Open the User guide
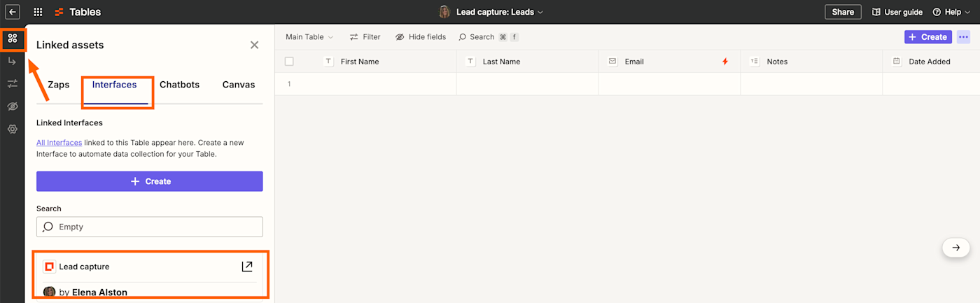Screen dimensions: 980x303 897,12
